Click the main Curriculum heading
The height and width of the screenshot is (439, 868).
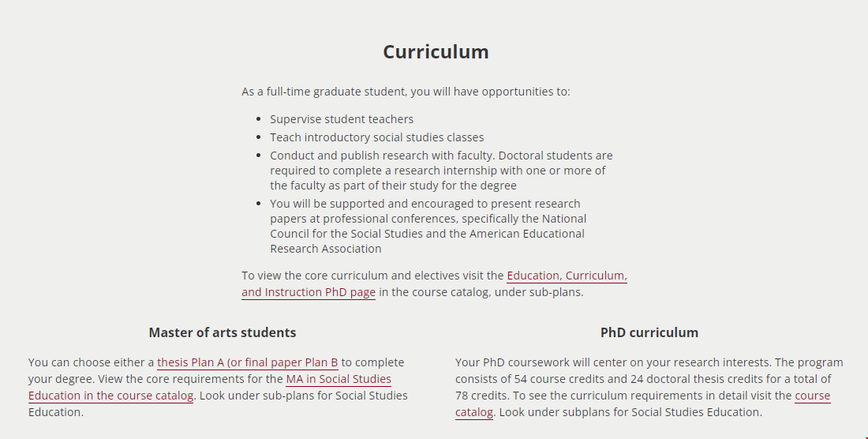pyautogui.click(x=436, y=52)
